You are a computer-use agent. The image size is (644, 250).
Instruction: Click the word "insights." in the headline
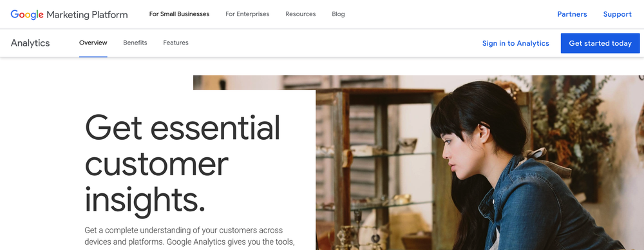[144, 198]
